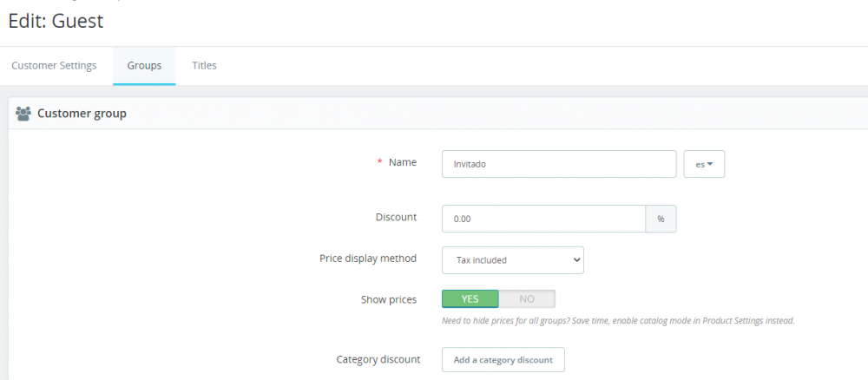The image size is (868, 380).
Task: Set Show prices to YES
Action: [470, 298]
